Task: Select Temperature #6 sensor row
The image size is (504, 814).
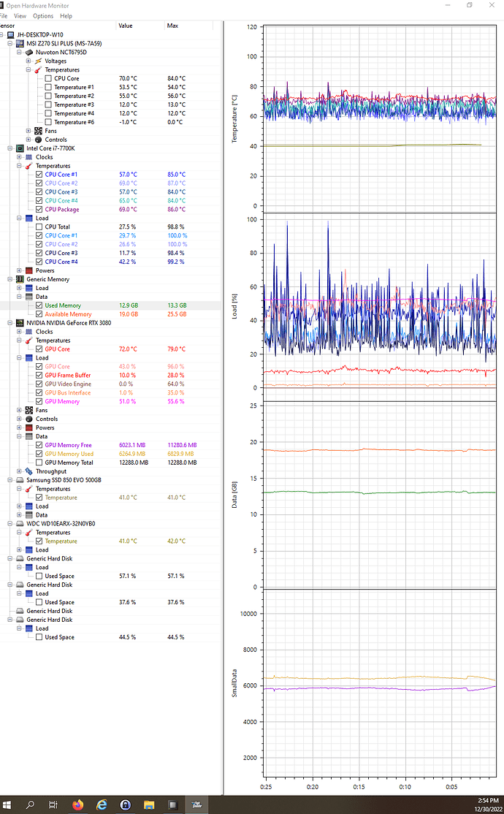Action: click(111, 122)
